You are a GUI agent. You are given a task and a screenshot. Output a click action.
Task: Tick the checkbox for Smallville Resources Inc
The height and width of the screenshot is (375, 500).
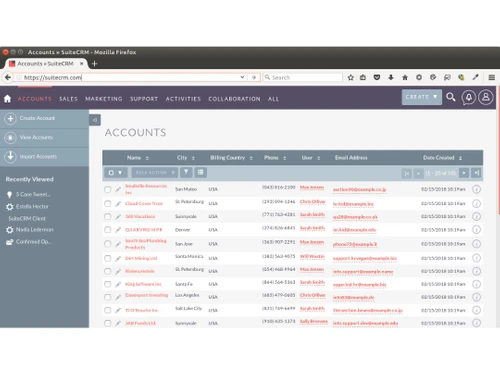pos(107,189)
